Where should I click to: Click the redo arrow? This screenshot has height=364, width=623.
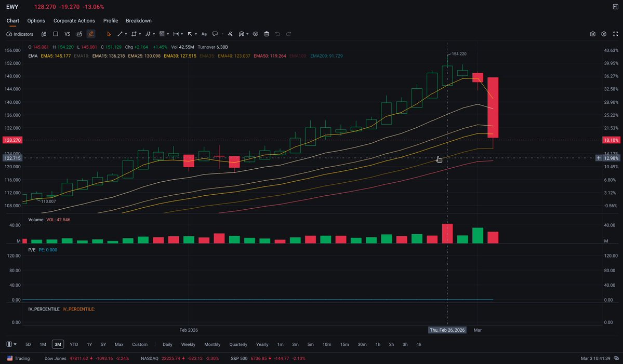point(289,34)
